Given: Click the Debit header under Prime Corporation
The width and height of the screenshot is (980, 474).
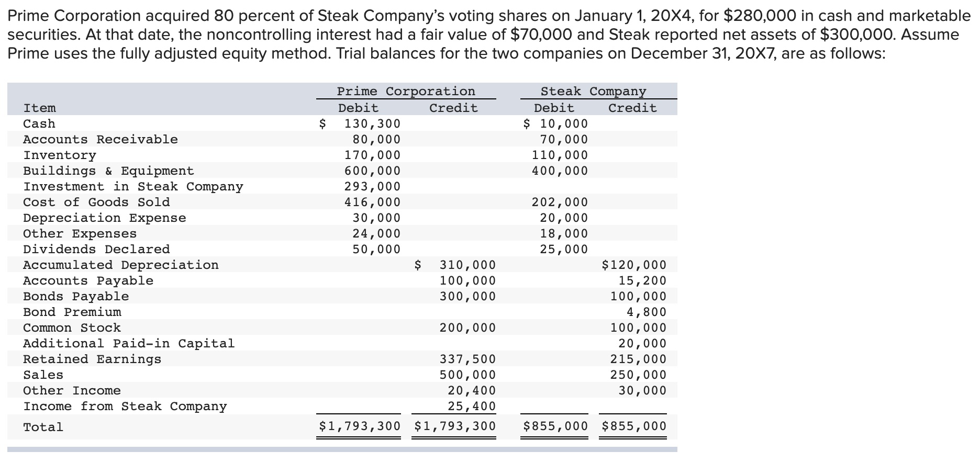Looking at the screenshot, I should (358, 108).
